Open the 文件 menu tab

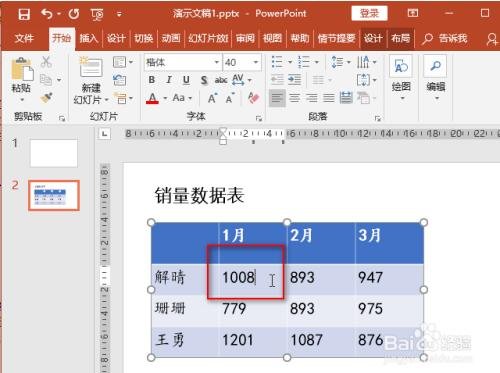(24, 38)
